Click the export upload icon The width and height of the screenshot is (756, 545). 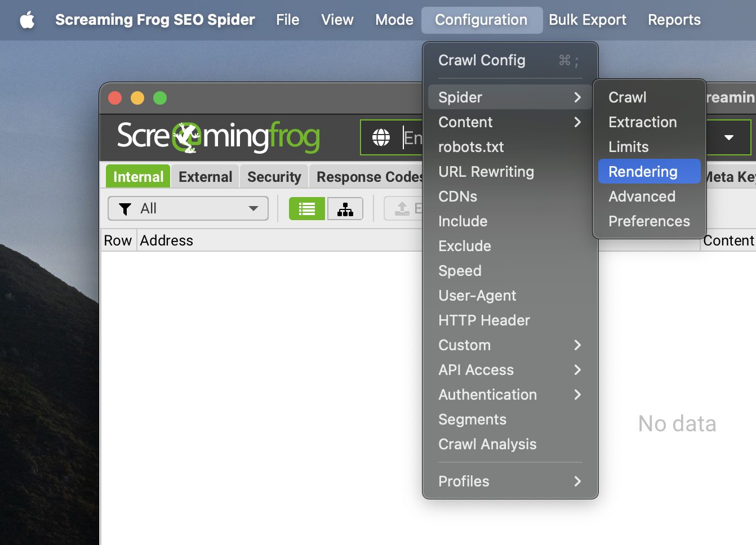coord(402,209)
